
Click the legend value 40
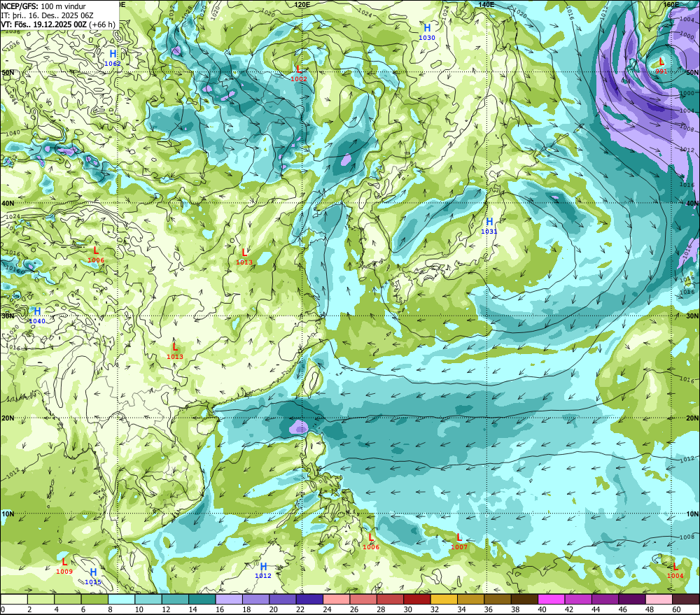[x=542, y=609]
